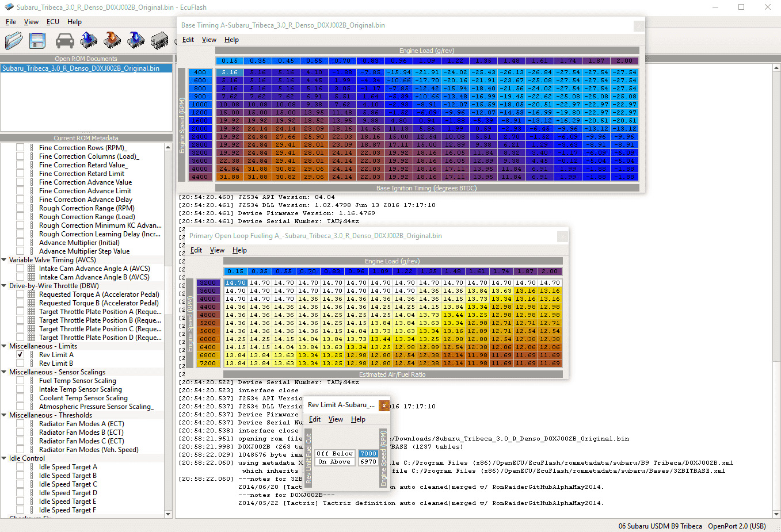Click the blue down-arrow test write chip icon

click(x=136, y=40)
